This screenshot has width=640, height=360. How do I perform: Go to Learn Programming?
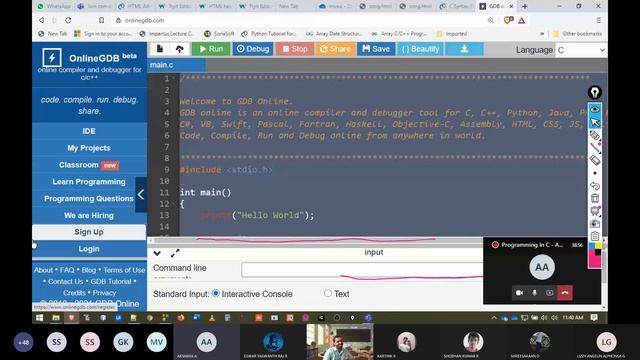coord(89,182)
